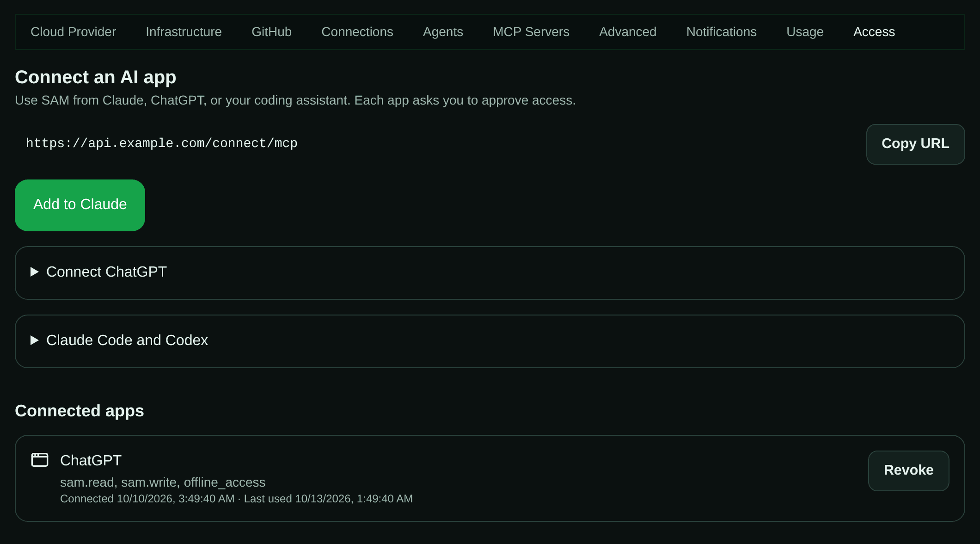Click the 'Use SAM from Claude' description text
This screenshot has width=980, height=544.
(x=295, y=100)
